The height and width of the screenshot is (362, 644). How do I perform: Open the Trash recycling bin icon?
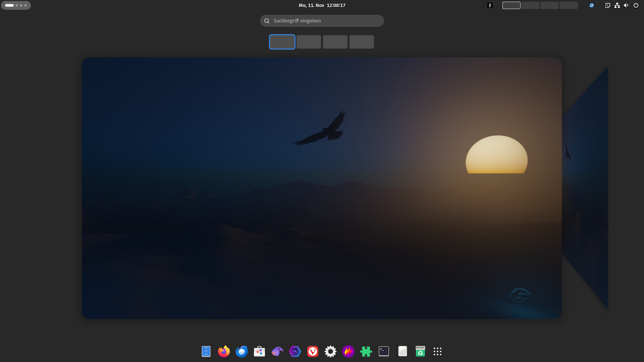pos(420,351)
